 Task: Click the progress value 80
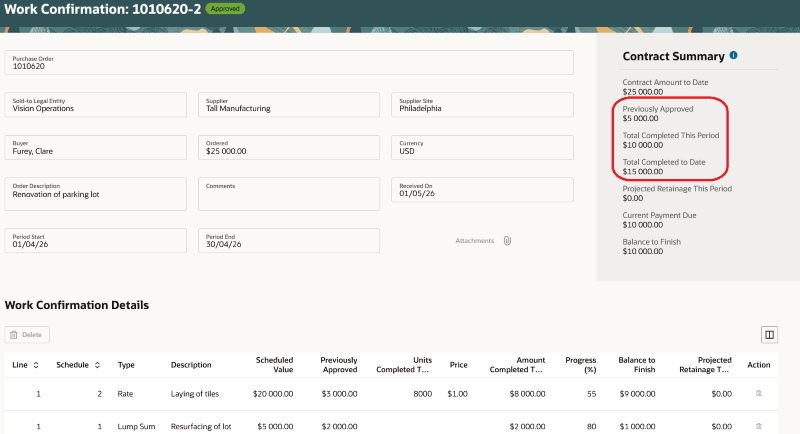click(592, 426)
